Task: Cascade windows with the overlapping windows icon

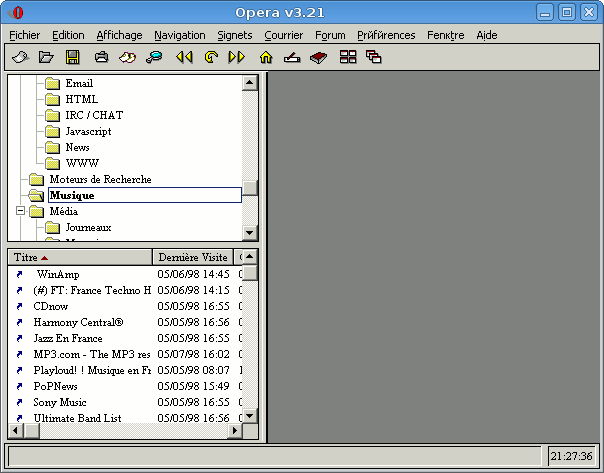Action: click(x=374, y=57)
